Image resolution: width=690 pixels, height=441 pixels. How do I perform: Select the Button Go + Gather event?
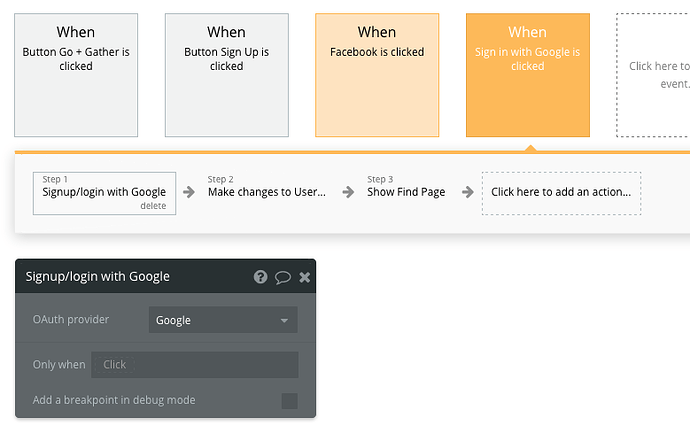pos(76,75)
